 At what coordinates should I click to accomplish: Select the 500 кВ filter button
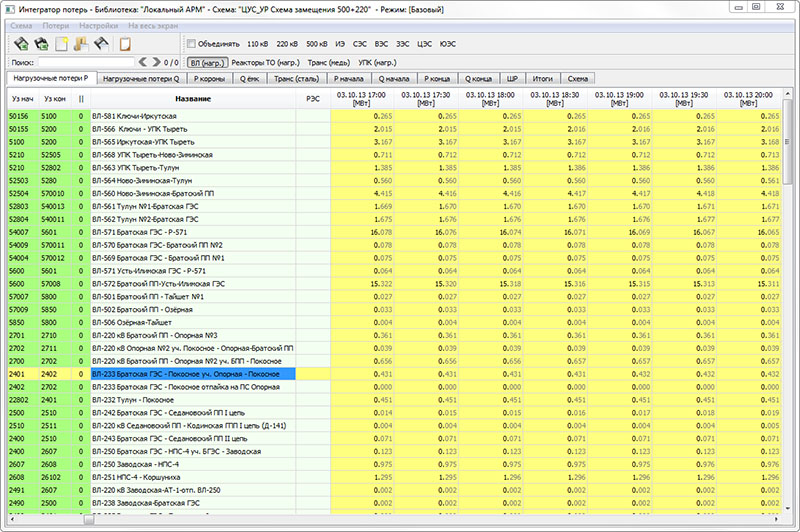pyautogui.click(x=317, y=44)
